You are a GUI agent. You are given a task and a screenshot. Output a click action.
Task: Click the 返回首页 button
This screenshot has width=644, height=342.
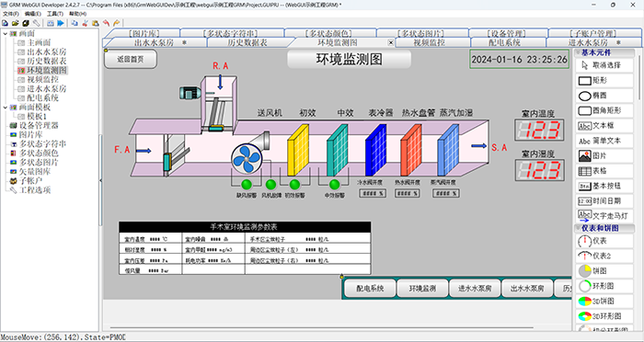[x=131, y=59]
